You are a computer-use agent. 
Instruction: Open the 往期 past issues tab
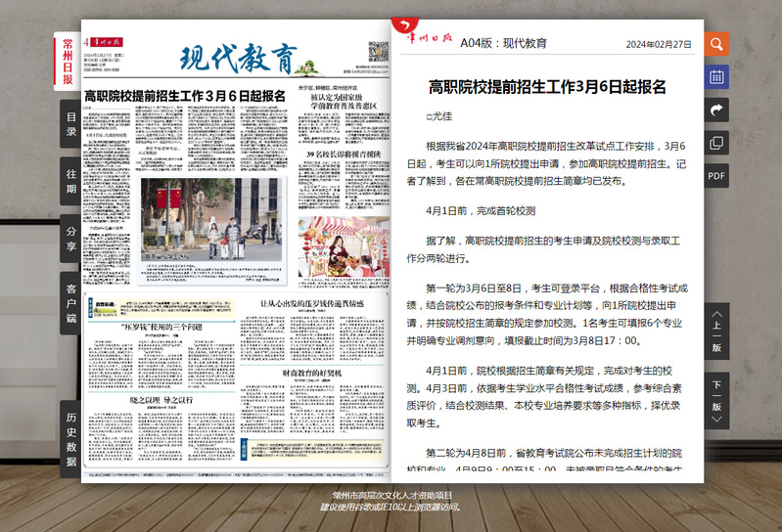(70, 181)
